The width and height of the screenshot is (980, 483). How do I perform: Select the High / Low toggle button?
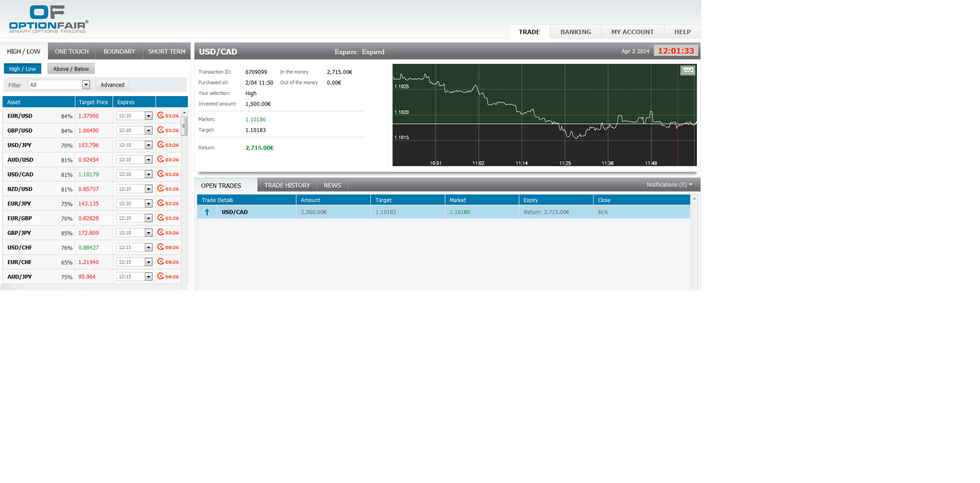pyautogui.click(x=22, y=68)
